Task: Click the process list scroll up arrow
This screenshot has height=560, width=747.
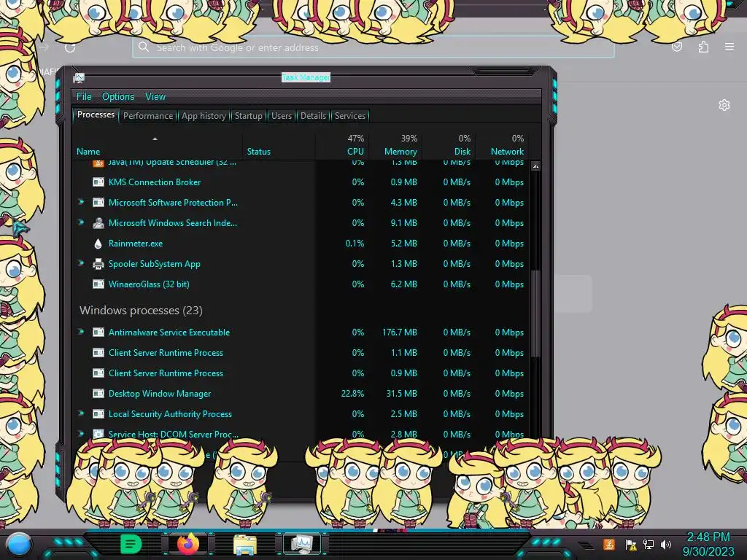Action: click(535, 166)
